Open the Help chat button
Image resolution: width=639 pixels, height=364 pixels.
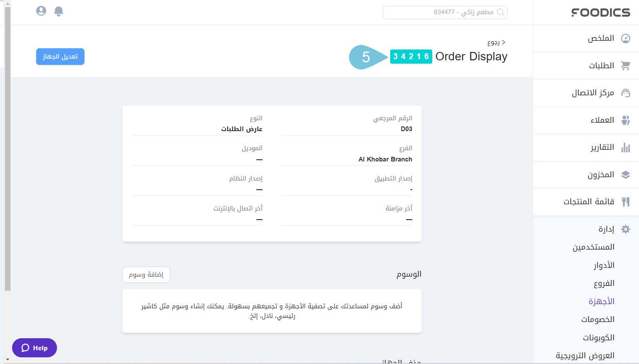coord(35,348)
